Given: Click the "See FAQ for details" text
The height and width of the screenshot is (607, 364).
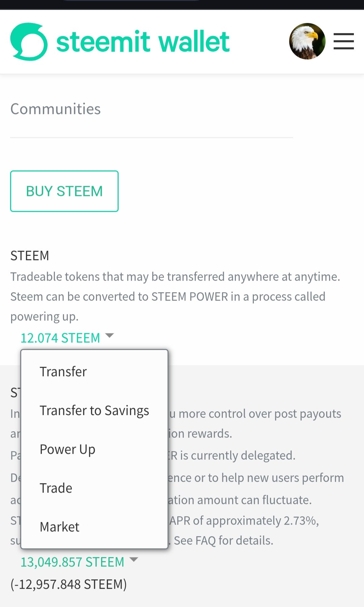Looking at the screenshot, I should 223,541.
